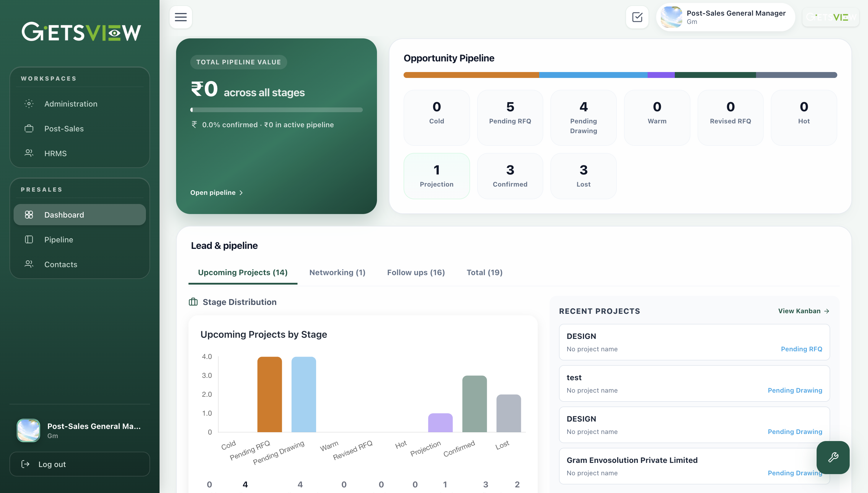This screenshot has width=868, height=493.
Task: Click the profile avatar in header
Action: [671, 17]
